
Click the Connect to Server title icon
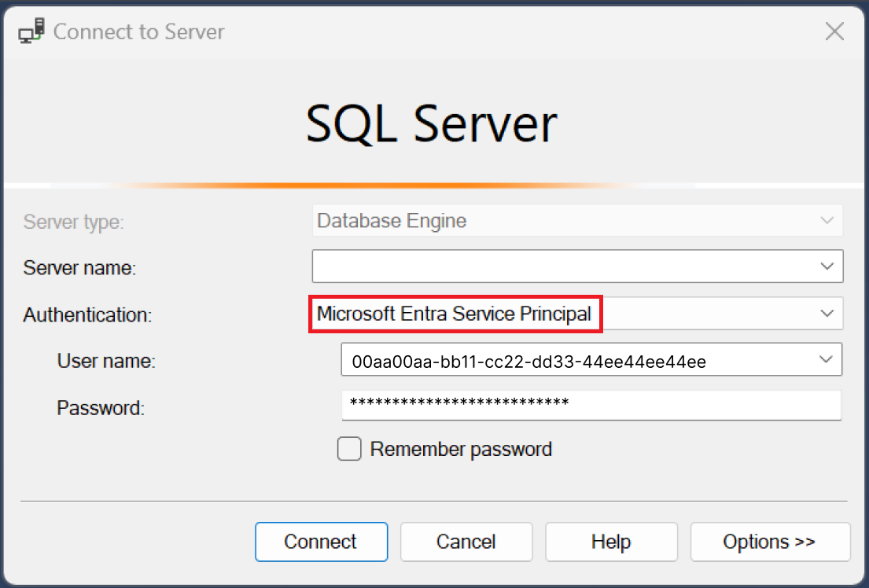[31, 32]
